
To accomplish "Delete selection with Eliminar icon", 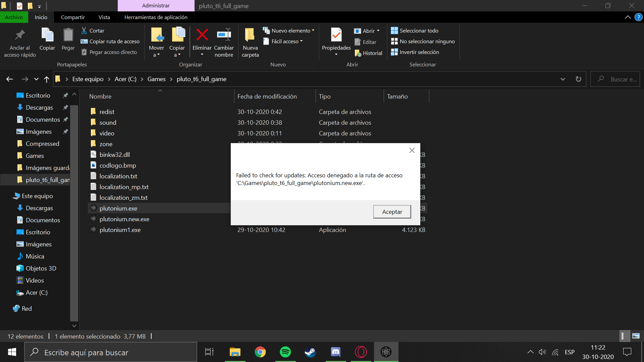I will [x=202, y=35].
